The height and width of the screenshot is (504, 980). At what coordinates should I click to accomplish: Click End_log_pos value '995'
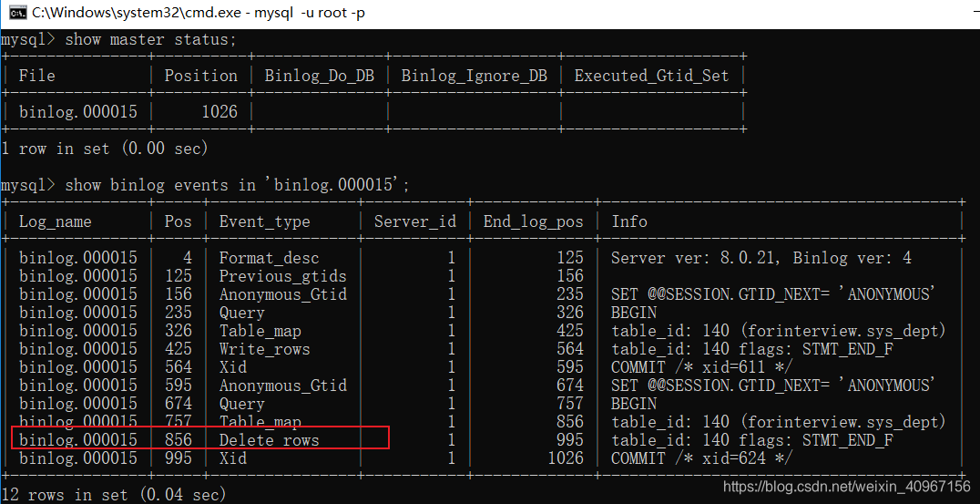569,440
